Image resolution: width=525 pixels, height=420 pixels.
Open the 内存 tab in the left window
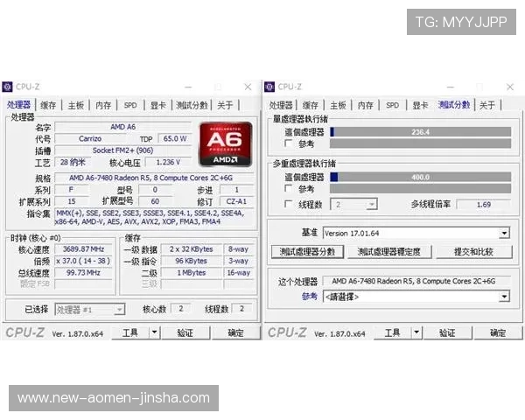(103, 105)
